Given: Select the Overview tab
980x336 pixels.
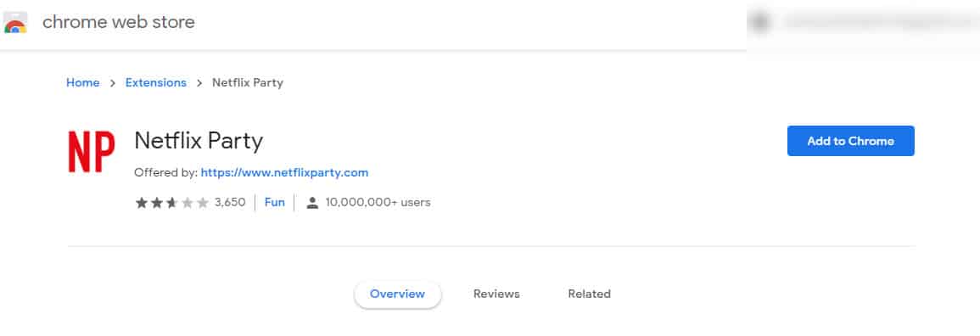Looking at the screenshot, I should click(x=397, y=294).
